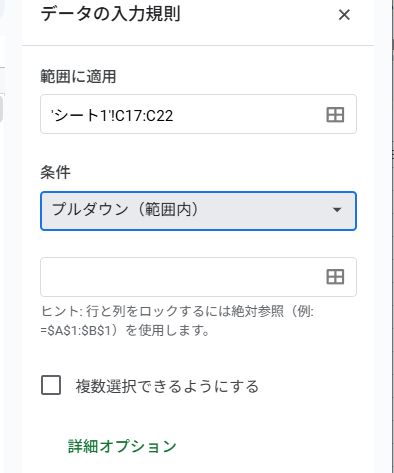The image size is (394, 473).
Task: Focus the 'シート1'!C17:C22 range field
Action: 198,114
